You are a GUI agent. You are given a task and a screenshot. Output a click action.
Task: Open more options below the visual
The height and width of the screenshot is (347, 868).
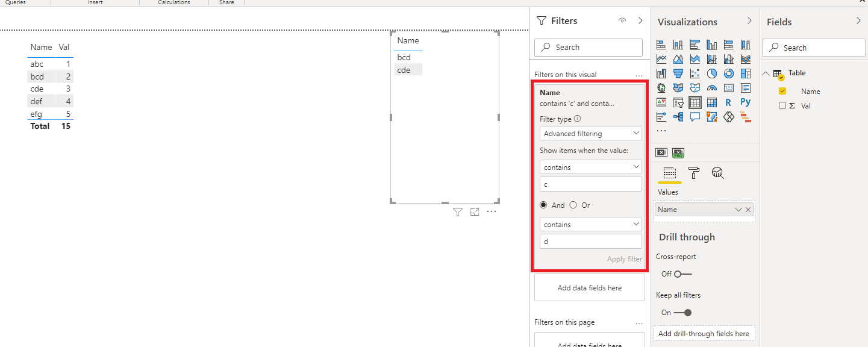[x=492, y=212]
